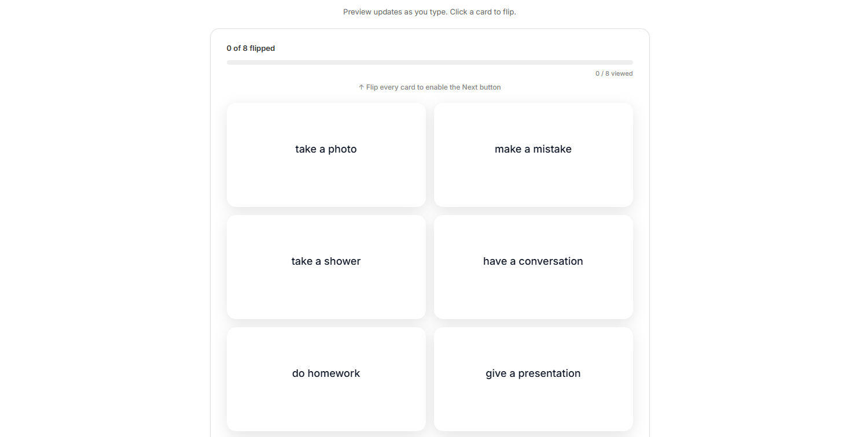Click the 'give a presentation' phrase label

pos(533,373)
